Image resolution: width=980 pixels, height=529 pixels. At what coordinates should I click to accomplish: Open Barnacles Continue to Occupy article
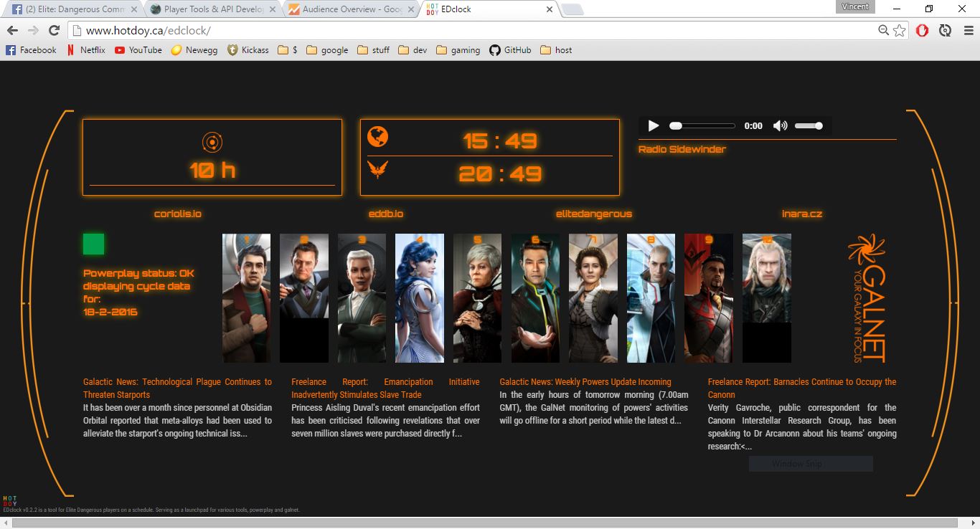coord(802,389)
